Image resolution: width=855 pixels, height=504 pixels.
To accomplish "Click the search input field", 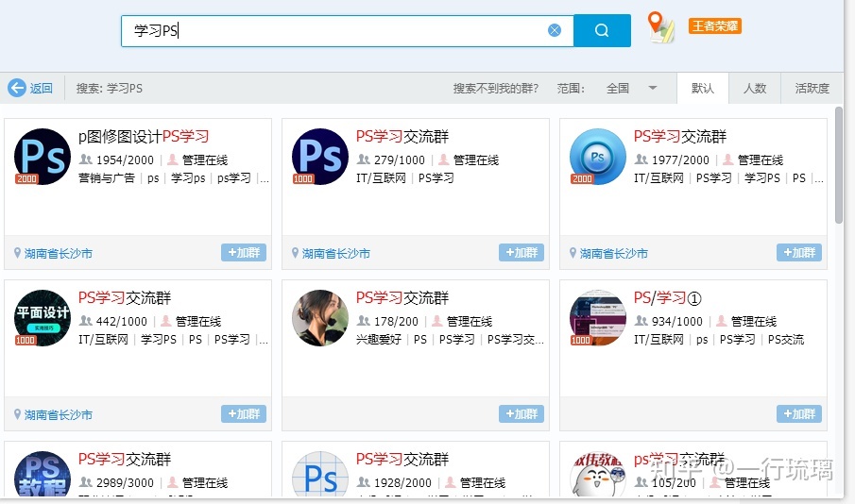I will 348,30.
